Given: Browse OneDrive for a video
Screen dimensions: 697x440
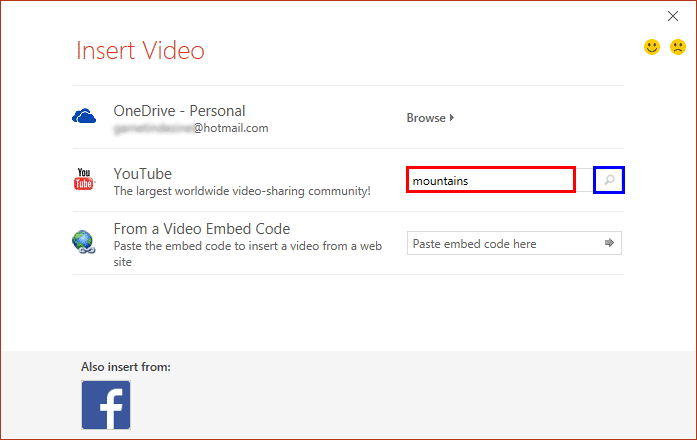Looking at the screenshot, I should (x=430, y=118).
